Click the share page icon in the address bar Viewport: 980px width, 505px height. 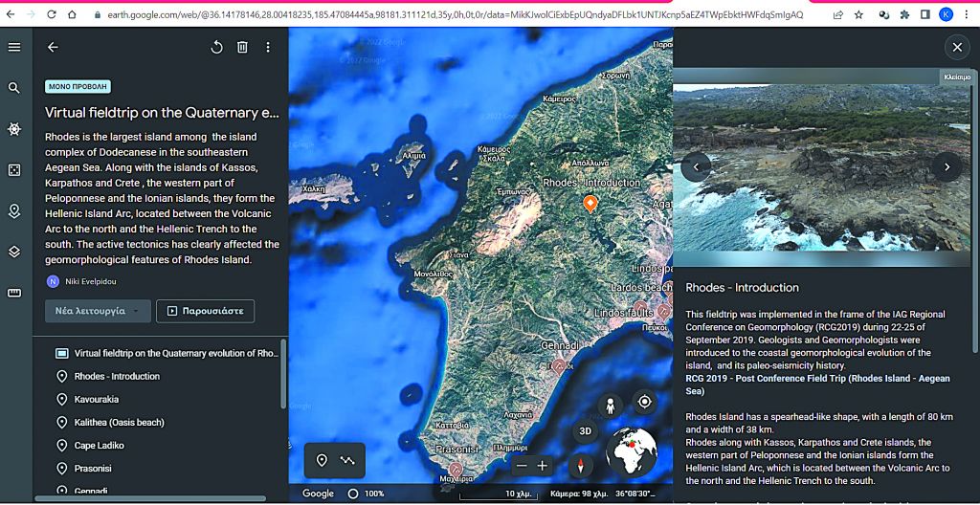838,14
